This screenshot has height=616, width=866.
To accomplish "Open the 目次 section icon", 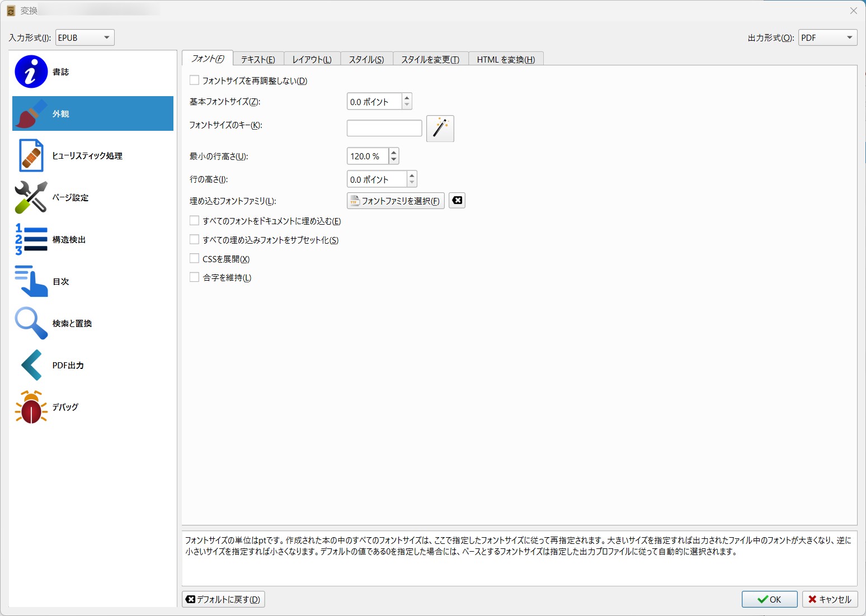I will click(x=31, y=281).
